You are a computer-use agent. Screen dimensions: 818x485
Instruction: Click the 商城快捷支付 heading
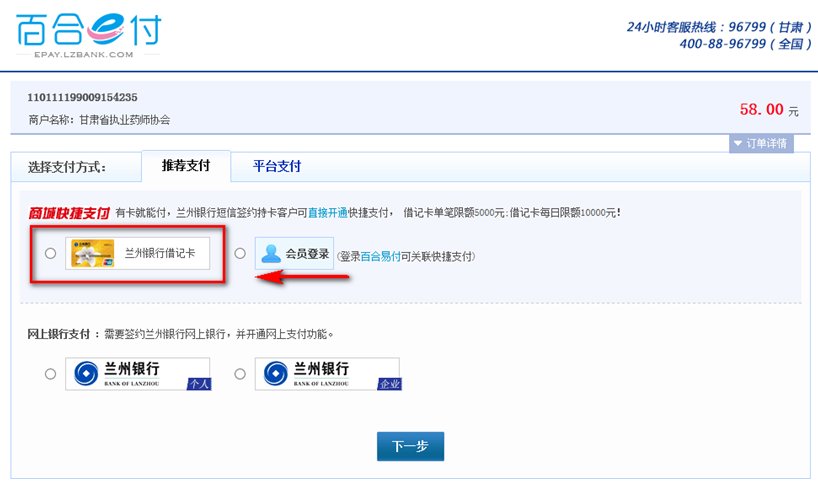[x=69, y=213]
